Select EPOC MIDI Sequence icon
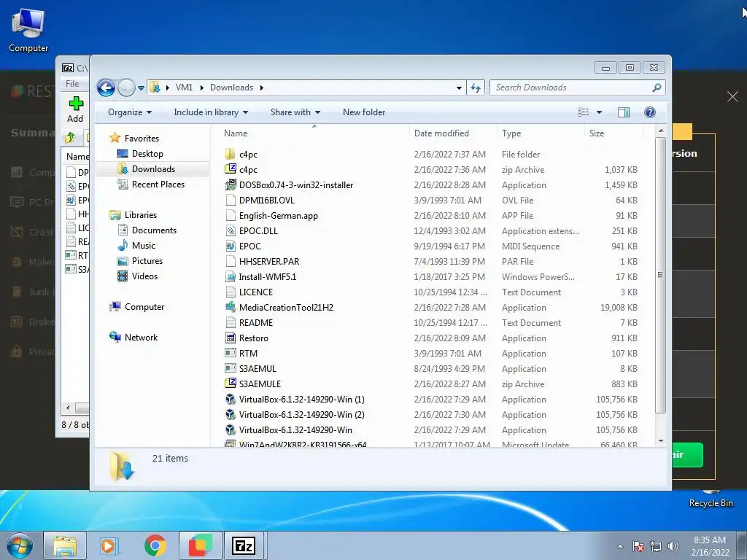747x560 pixels. point(230,246)
